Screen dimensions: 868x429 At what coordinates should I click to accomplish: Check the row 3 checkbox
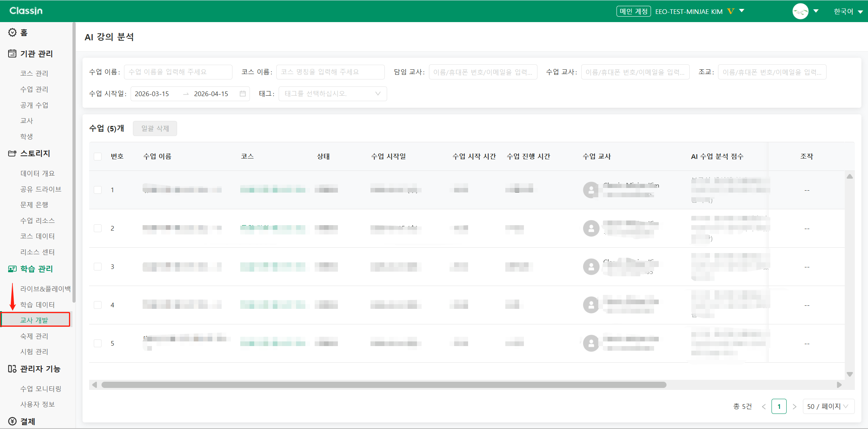pyautogui.click(x=98, y=267)
